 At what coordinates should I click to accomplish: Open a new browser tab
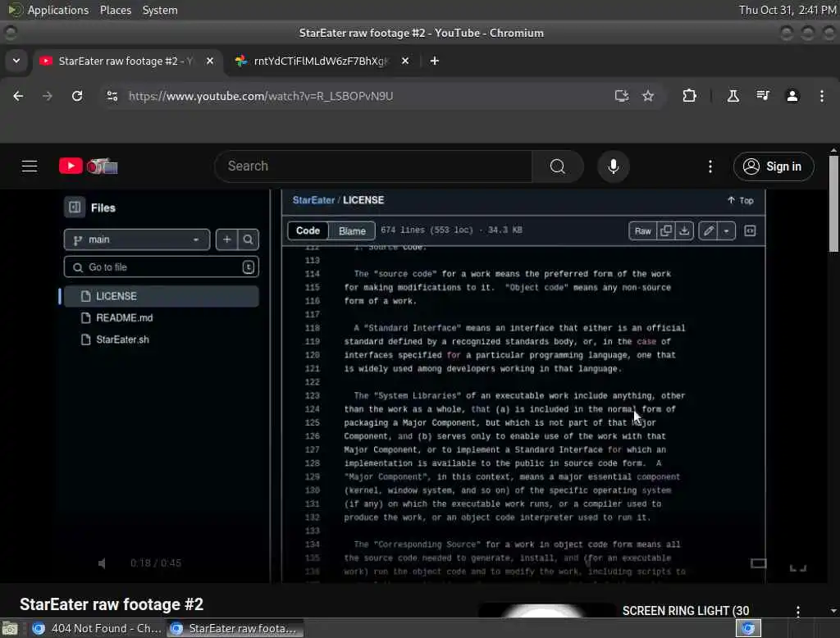point(435,61)
